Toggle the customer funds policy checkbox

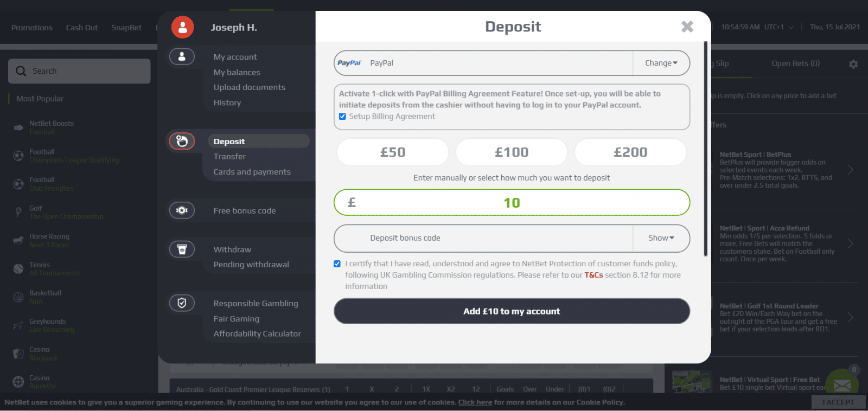pos(337,264)
